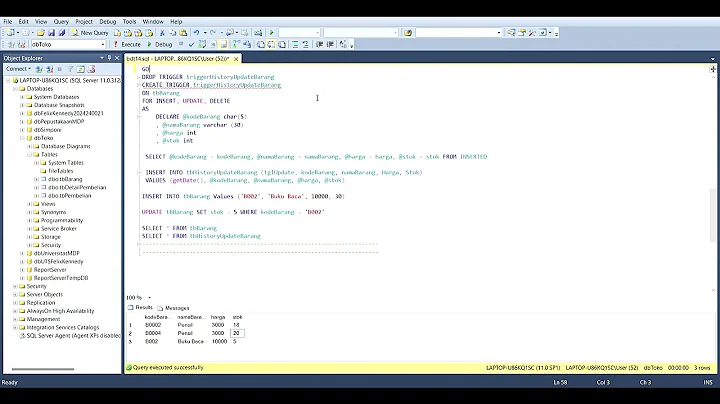720x404 pixels.
Task: Select the SQL Server Agent node
Action: [x=73, y=336]
